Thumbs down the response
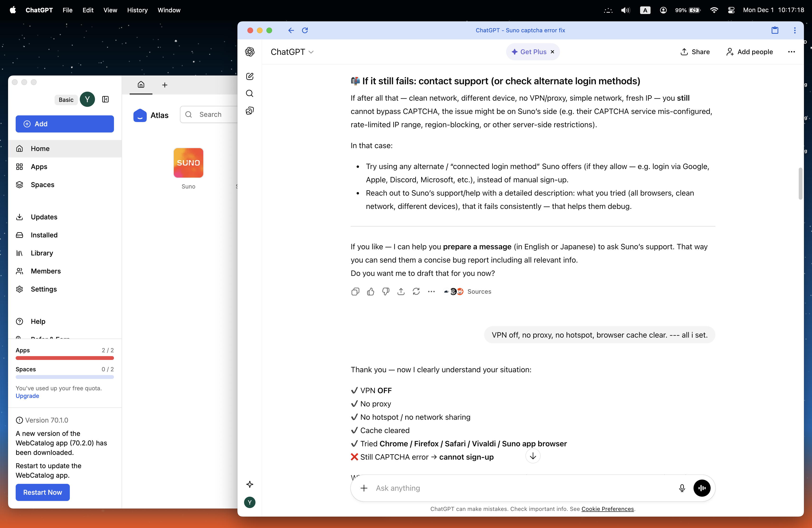Viewport: 812px width, 528px height. point(386,292)
